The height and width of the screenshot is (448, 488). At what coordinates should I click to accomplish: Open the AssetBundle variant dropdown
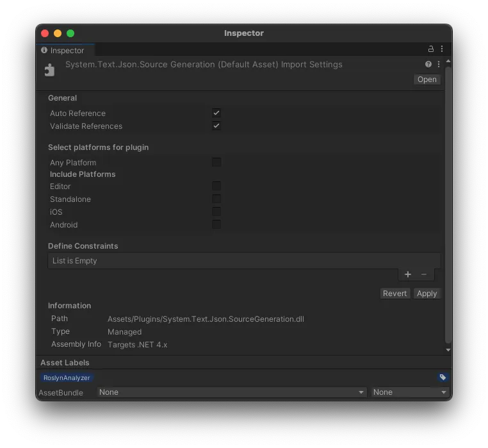pos(410,392)
